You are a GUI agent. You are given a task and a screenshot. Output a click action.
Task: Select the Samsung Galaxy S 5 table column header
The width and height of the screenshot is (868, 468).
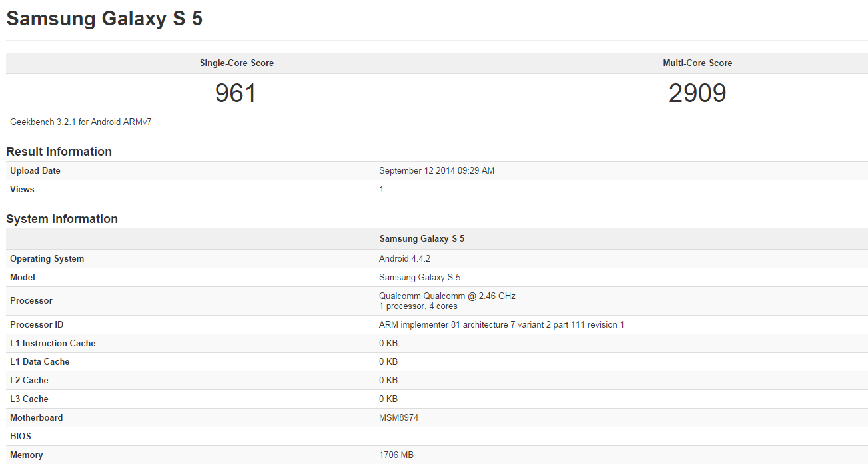click(422, 239)
